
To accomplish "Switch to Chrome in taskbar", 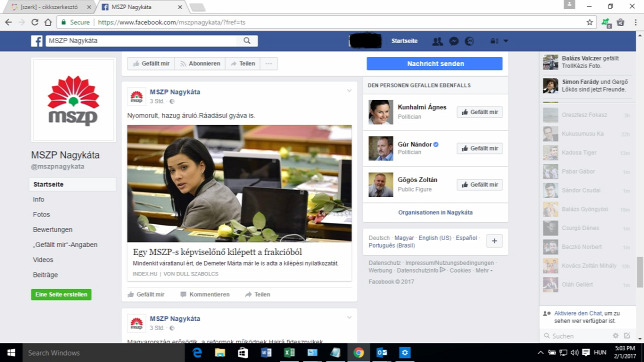I will 359,353.
